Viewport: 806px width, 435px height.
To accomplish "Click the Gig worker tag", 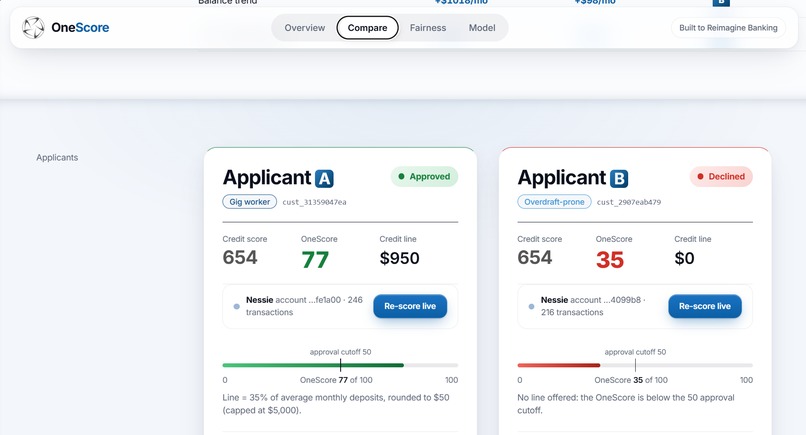I will point(249,202).
